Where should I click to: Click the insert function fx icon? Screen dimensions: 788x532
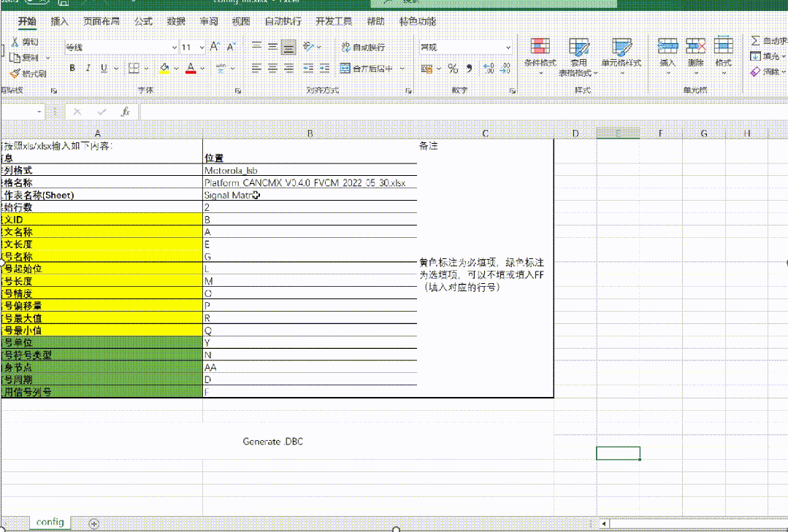click(x=125, y=112)
